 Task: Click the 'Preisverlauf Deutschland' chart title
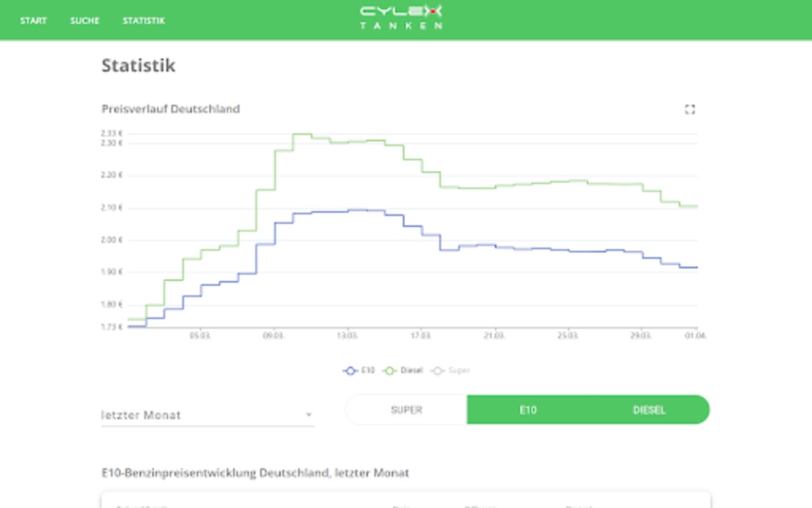pos(171,109)
